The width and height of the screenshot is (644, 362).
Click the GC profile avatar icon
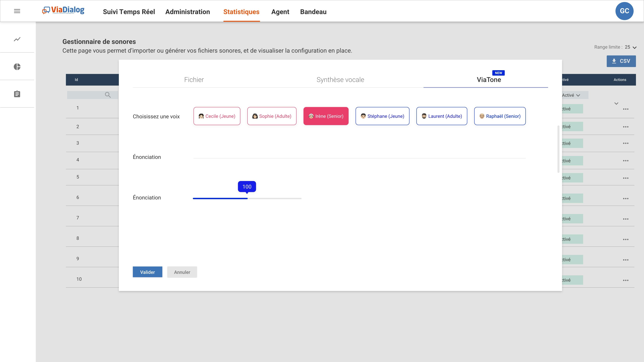(x=625, y=11)
